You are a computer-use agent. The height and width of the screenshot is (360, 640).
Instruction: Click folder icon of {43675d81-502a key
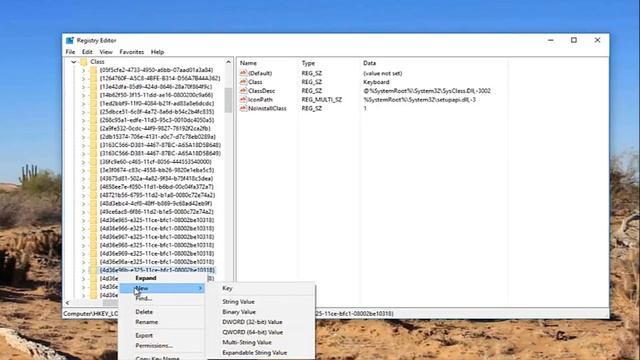point(93,179)
